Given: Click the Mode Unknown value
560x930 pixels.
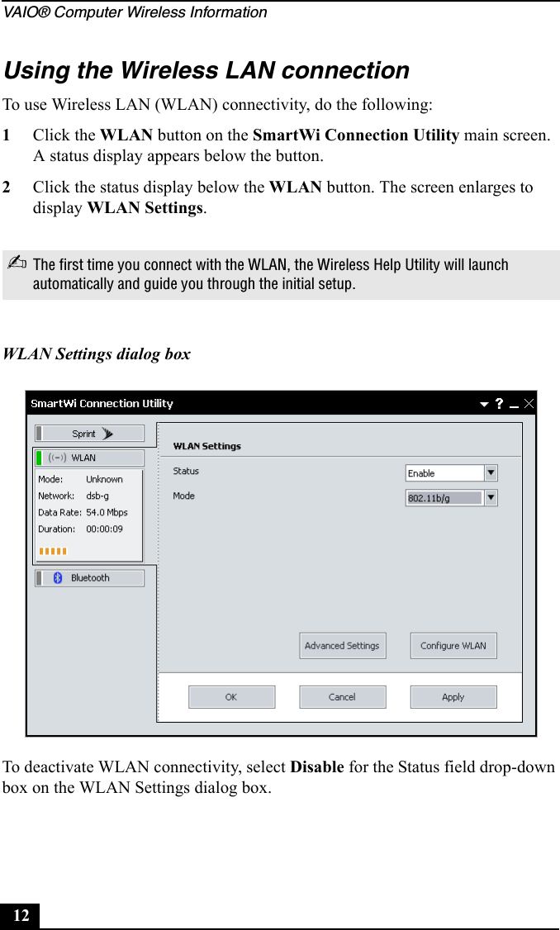Looking at the screenshot, I should [104, 479].
